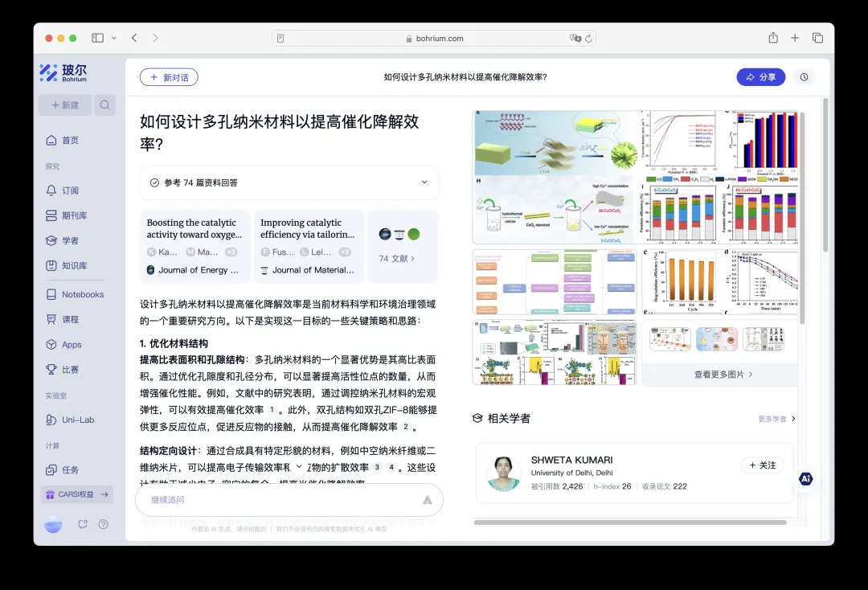Expand 更多学者 to see more scholars
Viewport: 868px width, 590px height.
[x=776, y=419]
